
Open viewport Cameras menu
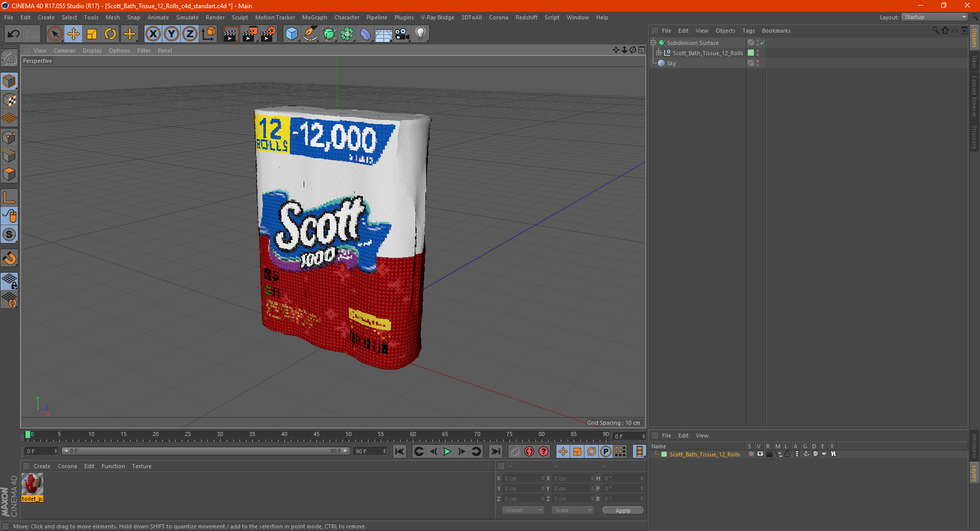coord(64,51)
